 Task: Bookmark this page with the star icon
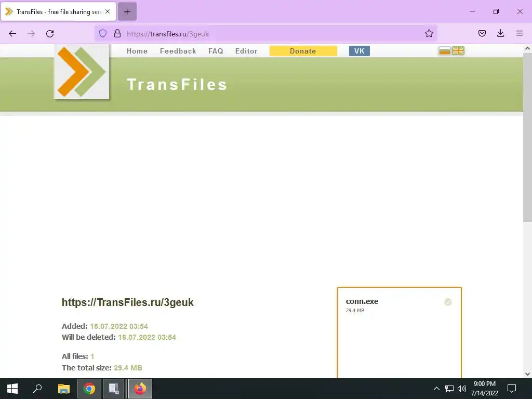[429, 33]
